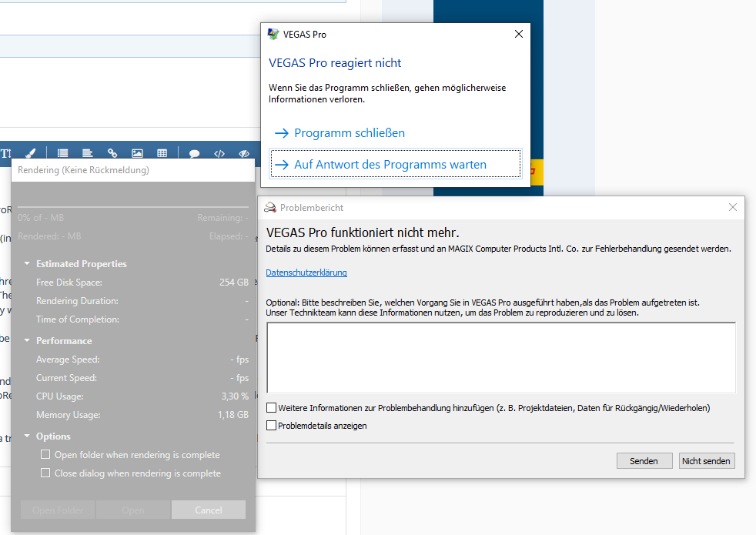
Task: Tick the 'Problemdetails anzeigen' checkbox
Action: (271, 425)
